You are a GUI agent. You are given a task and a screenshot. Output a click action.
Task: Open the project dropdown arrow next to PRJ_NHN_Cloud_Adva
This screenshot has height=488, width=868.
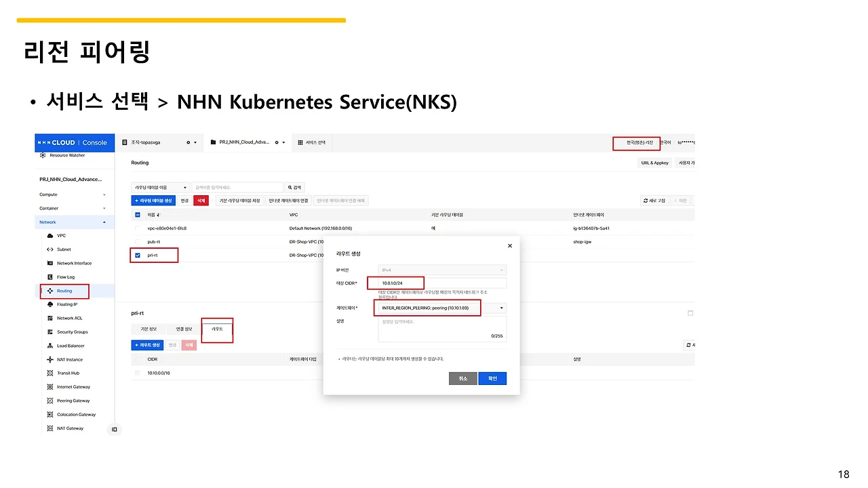tap(283, 142)
